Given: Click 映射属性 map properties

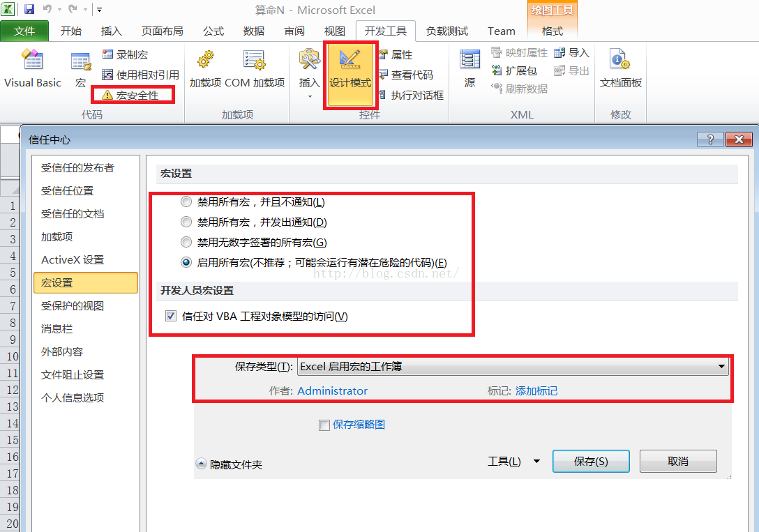Looking at the screenshot, I should tap(519, 53).
